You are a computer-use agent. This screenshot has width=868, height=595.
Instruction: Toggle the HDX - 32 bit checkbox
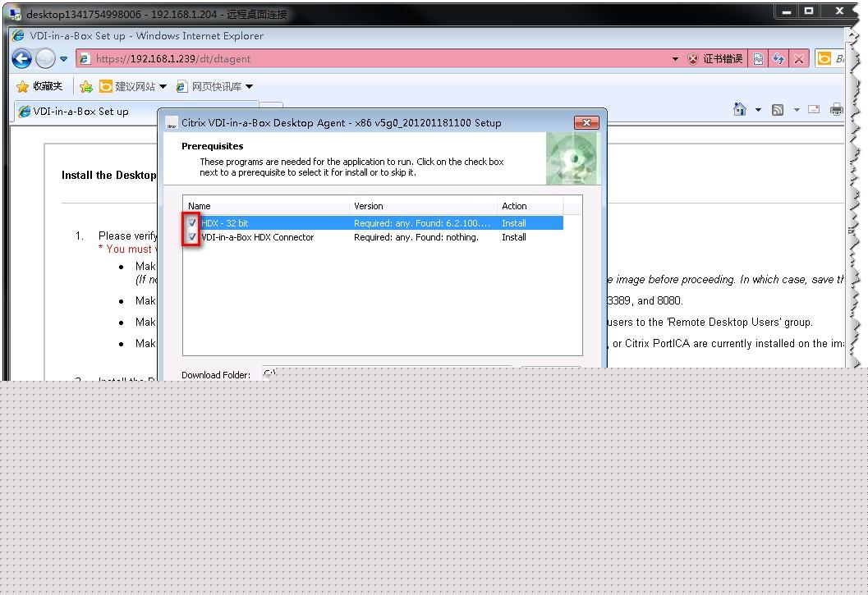[192, 222]
